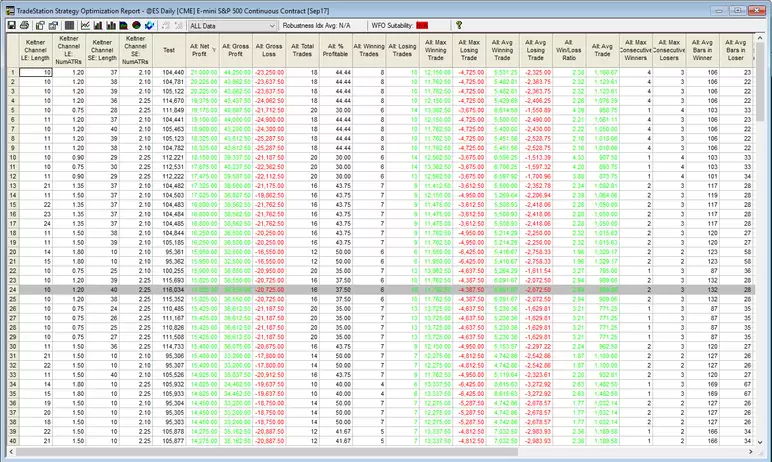
Task: Click Test value 114,670 in row 4
Action: [x=169, y=100]
